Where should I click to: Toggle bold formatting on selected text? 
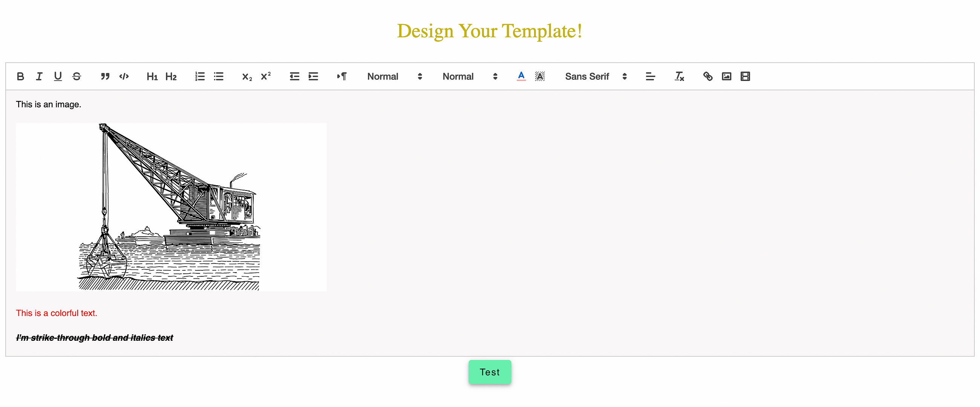coord(21,76)
